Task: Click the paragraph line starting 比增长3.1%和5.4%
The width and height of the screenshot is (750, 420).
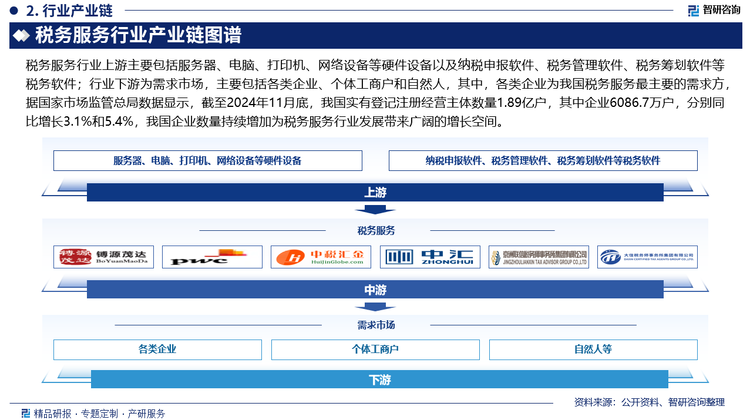Action: coord(265,122)
